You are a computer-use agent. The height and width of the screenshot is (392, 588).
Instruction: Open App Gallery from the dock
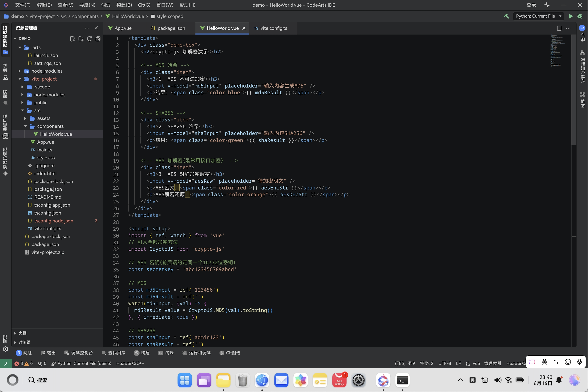(x=339, y=380)
